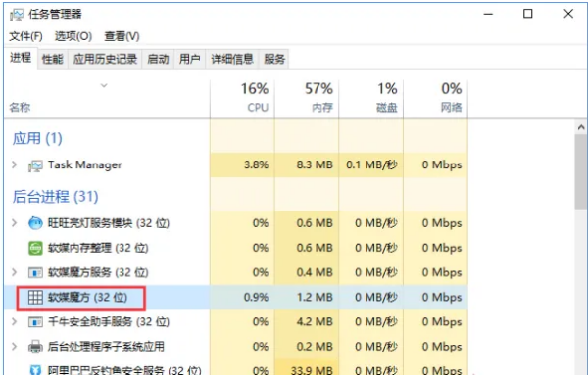Close the Task Manager window
Screen dimensions: 588x375
(568, 14)
